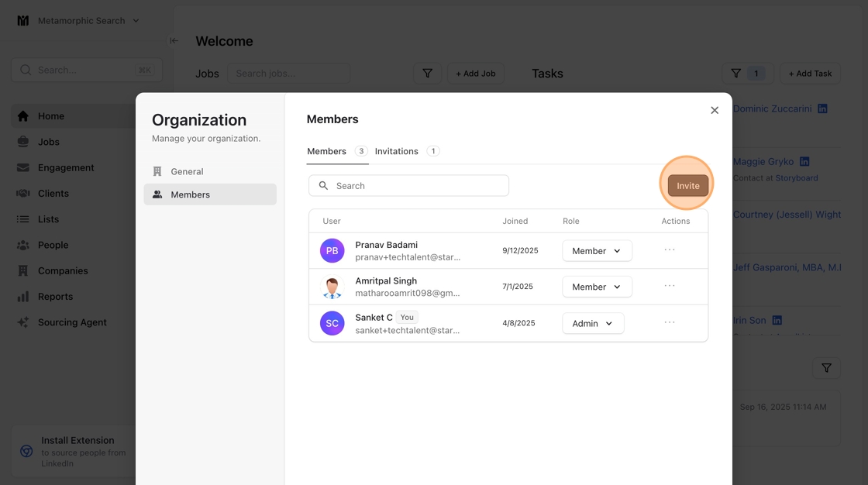Screen dimensions: 868x485
Task: Open the role dropdown for Pranav Badami
Action: point(597,251)
